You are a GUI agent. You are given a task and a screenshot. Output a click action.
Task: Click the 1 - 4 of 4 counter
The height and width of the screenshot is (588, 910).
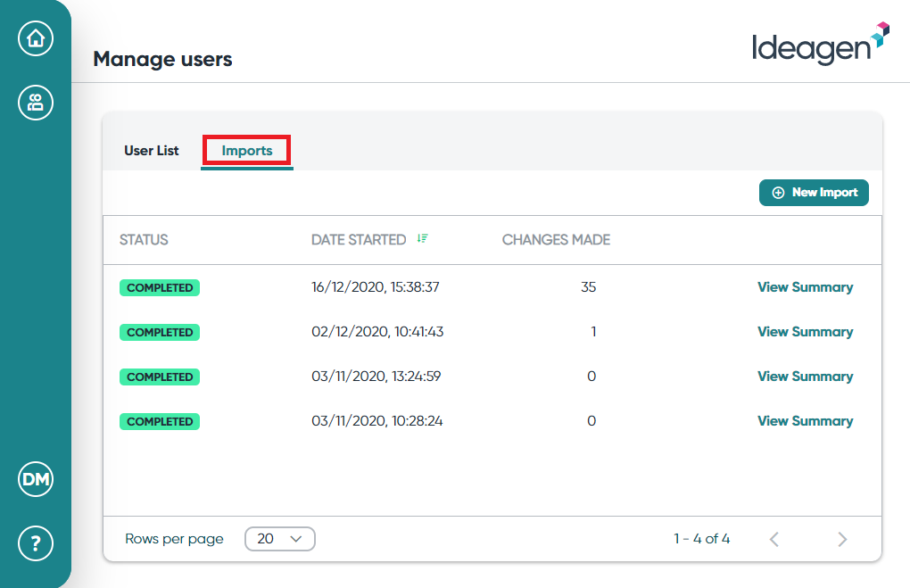(701, 539)
